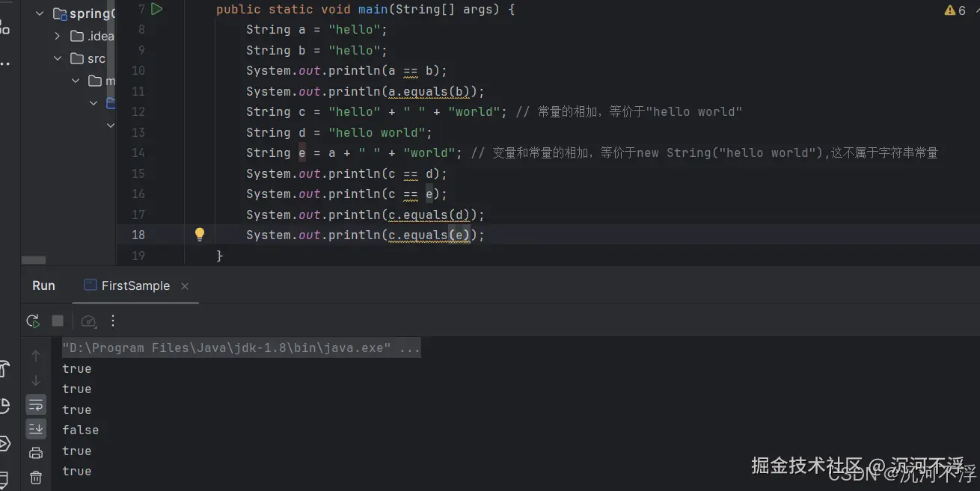This screenshot has width=980, height=491.
Task: Collapse the folder under src
Action: point(76,81)
